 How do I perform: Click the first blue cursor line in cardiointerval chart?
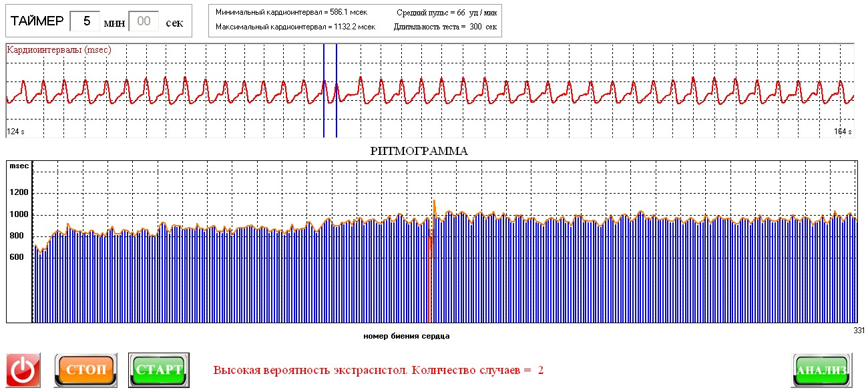coord(324,91)
